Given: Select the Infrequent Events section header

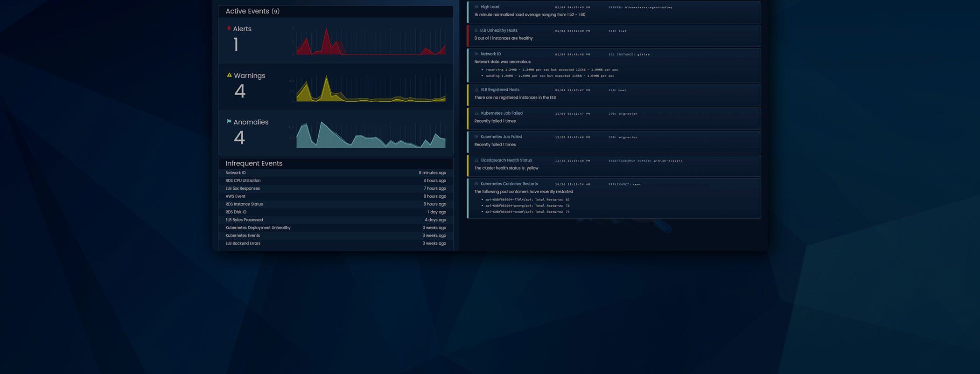Looking at the screenshot, I should pyautogui.click(x=254, y=163).
